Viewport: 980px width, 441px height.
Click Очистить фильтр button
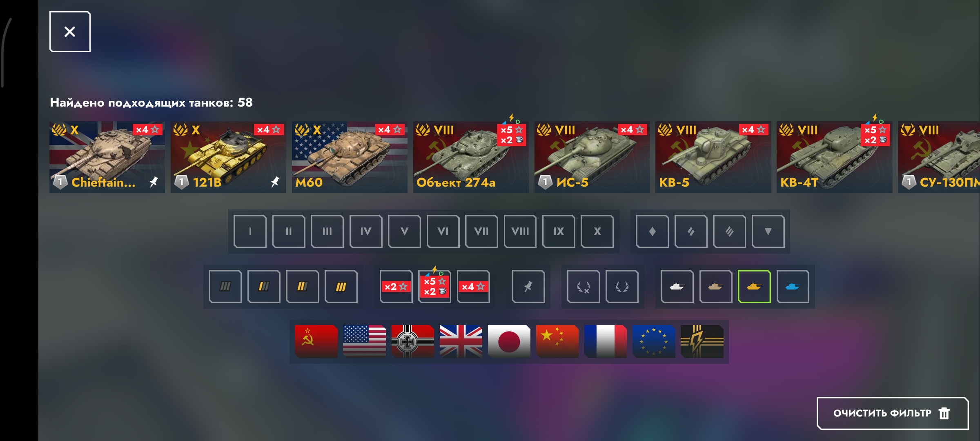[893, 413]
